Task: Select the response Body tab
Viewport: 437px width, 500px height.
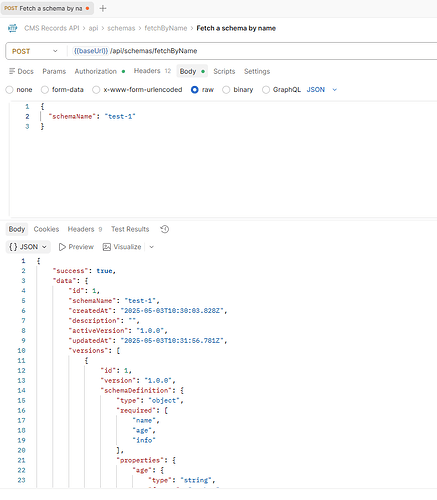Action: point(17,229)
